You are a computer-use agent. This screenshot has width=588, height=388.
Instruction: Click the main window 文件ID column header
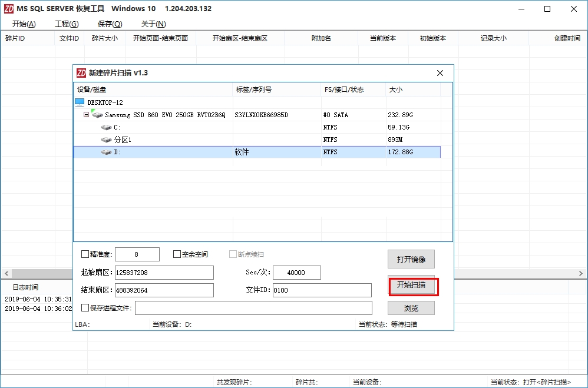70,38
